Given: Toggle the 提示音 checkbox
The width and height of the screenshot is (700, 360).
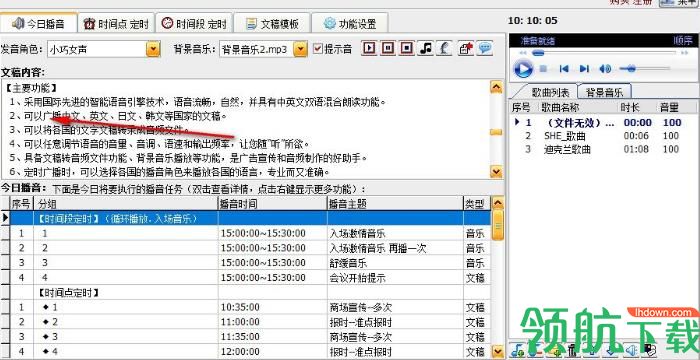Looking at the screenshot, I should 317,49.
